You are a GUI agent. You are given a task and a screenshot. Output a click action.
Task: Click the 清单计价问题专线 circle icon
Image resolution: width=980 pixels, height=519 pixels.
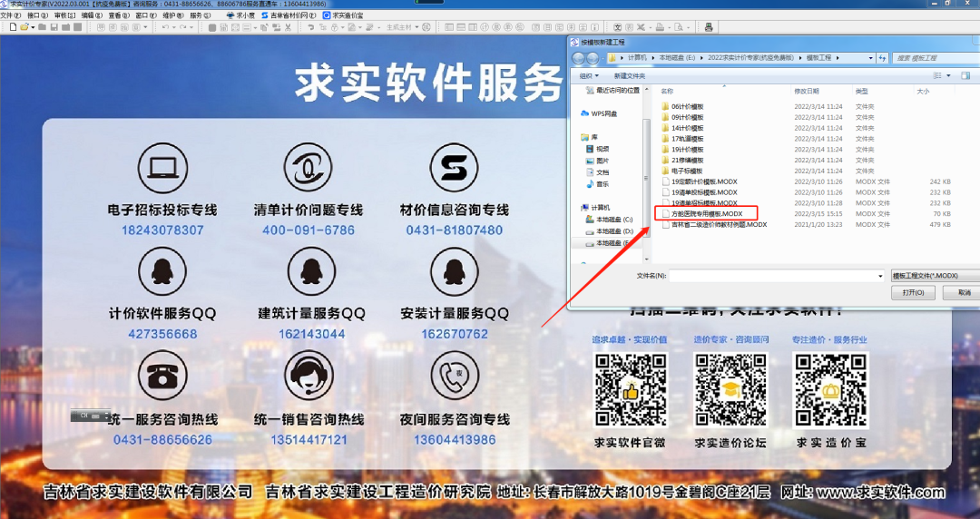[309, 168]
